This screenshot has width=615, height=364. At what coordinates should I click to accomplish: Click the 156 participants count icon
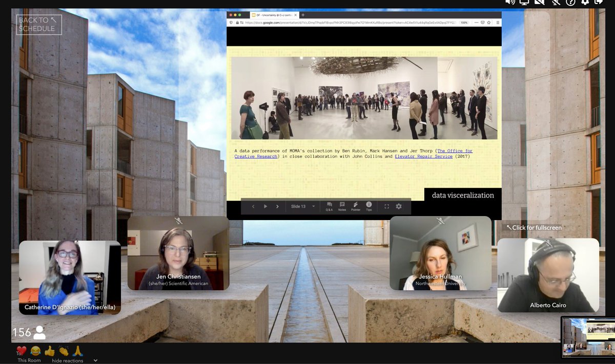point(39,333)
